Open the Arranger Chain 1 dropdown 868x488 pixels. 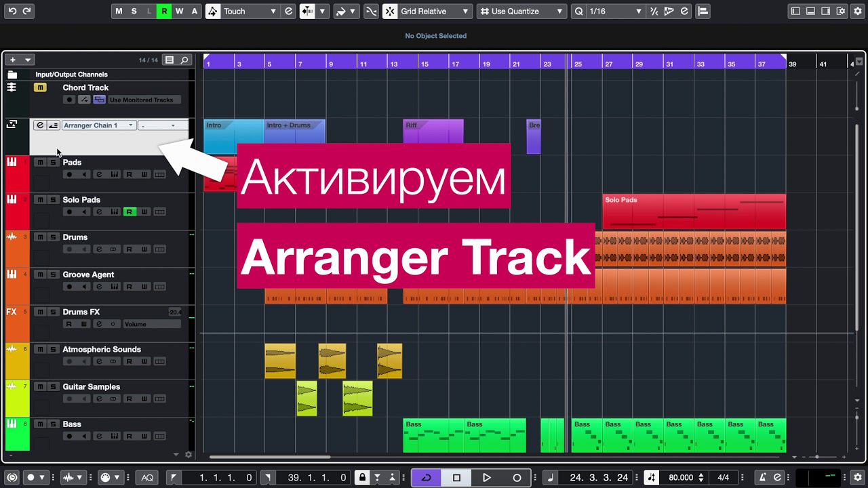click(98, 125)
